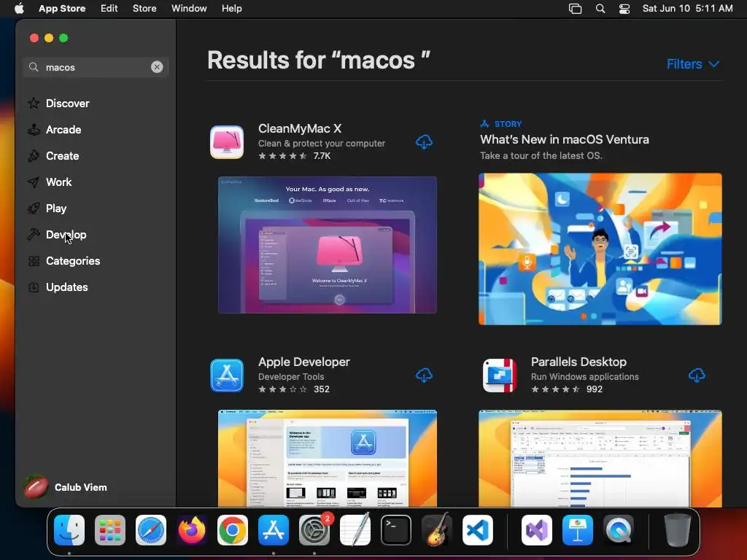View the Apple Developer screenshot preview
The image size is (747, 560).
coord(328,458)
